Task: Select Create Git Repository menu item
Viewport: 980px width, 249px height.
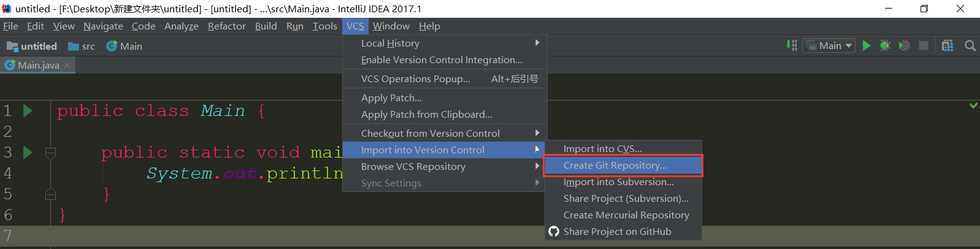Action: click(615, 165)
